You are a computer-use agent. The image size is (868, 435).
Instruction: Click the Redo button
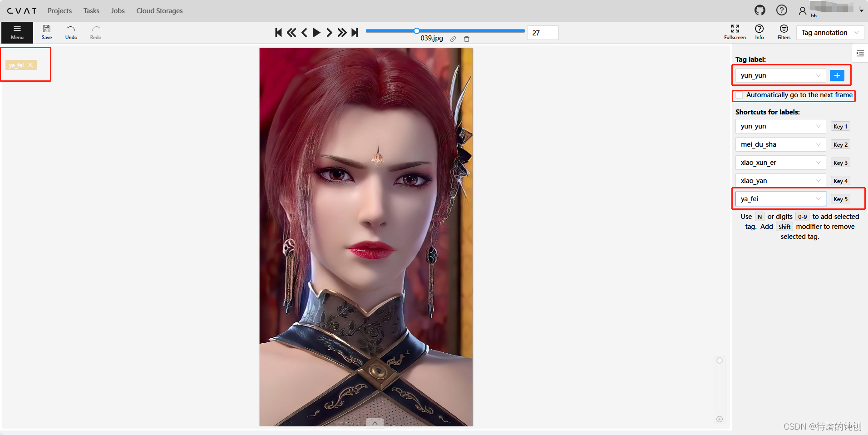coord(96,33)
